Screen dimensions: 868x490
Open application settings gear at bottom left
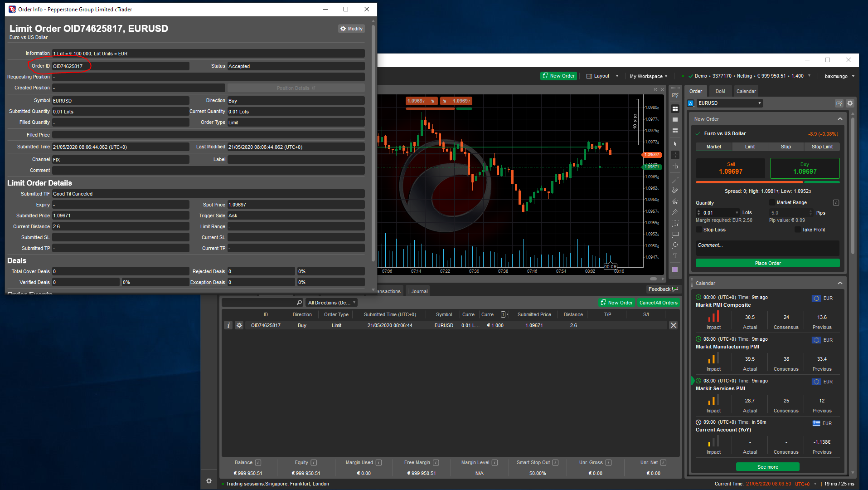pos(209,480)
